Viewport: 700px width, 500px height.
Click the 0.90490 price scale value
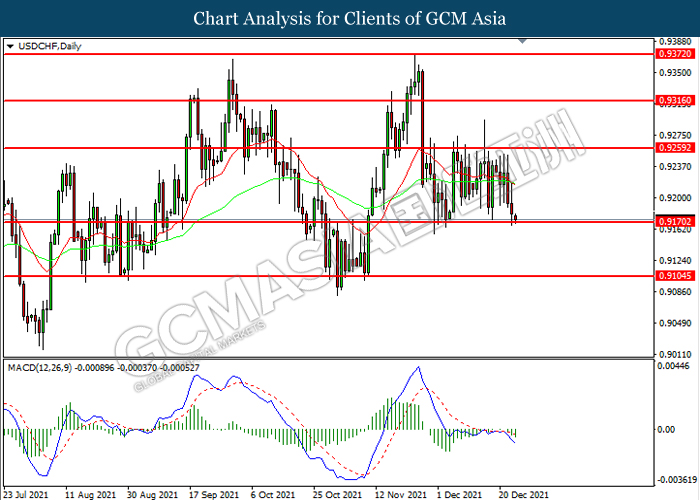coord(675,323)
